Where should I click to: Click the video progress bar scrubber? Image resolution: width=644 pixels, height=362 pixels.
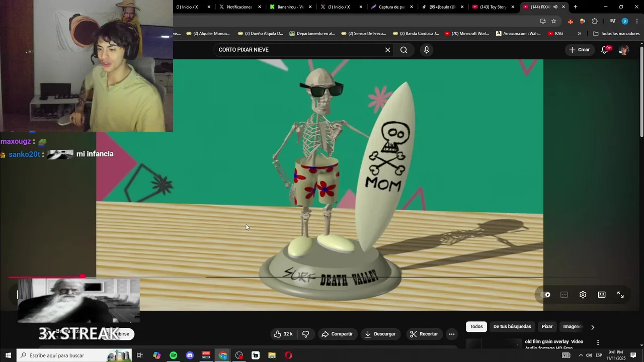point(83,277)
